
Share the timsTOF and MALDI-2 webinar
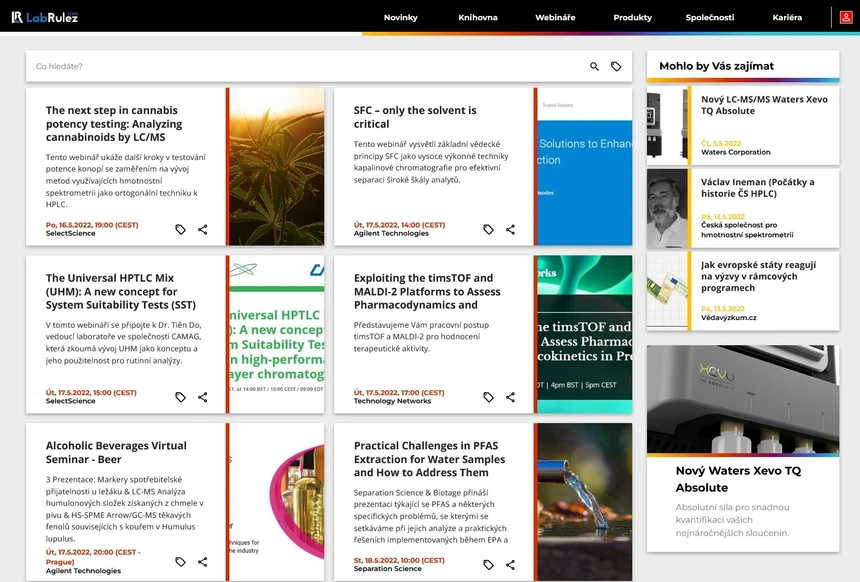[x=510, y=397]
